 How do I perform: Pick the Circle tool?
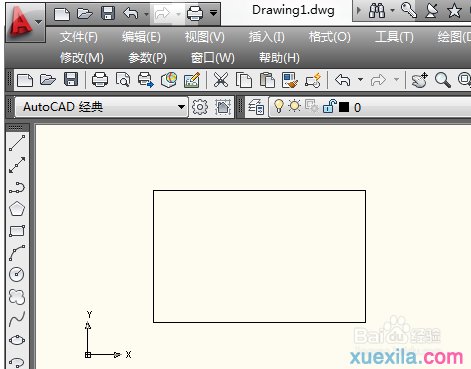coord(17,274)
